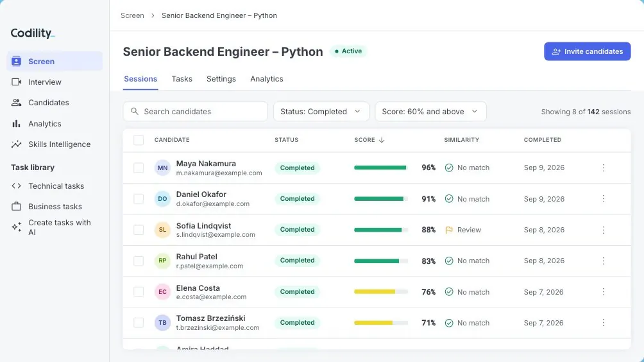Click the search magnifier icon
644x362 pixels.
(134, 111)
